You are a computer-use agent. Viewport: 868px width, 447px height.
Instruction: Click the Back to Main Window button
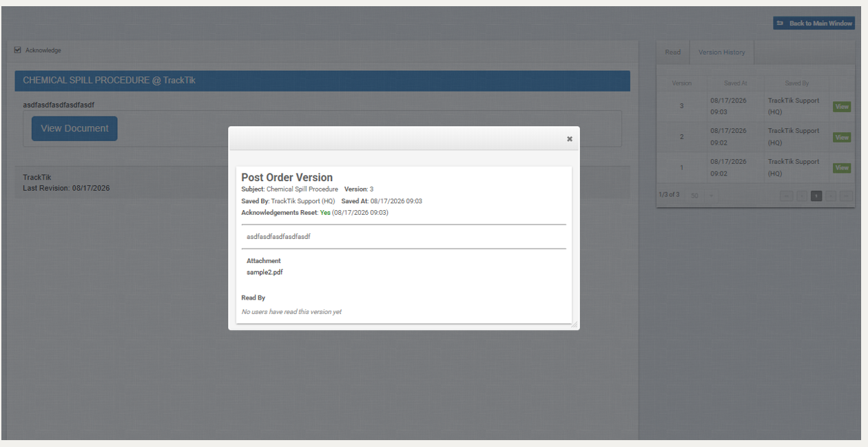click(814, 23)
